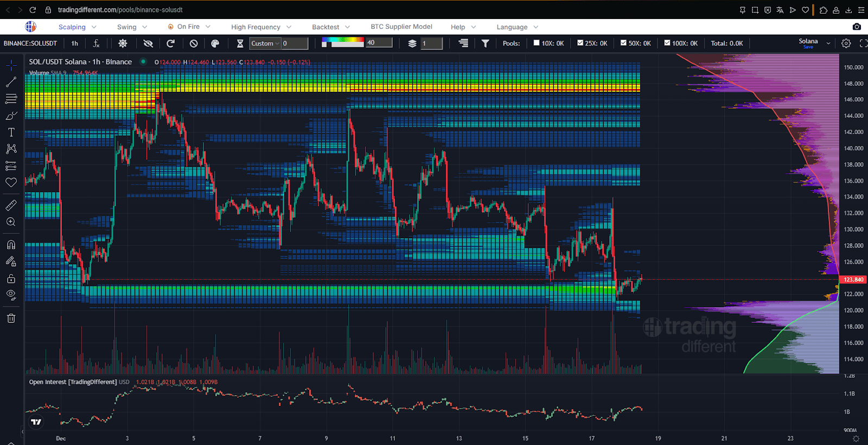Click the layers stack icon

[x=412, y=43]
